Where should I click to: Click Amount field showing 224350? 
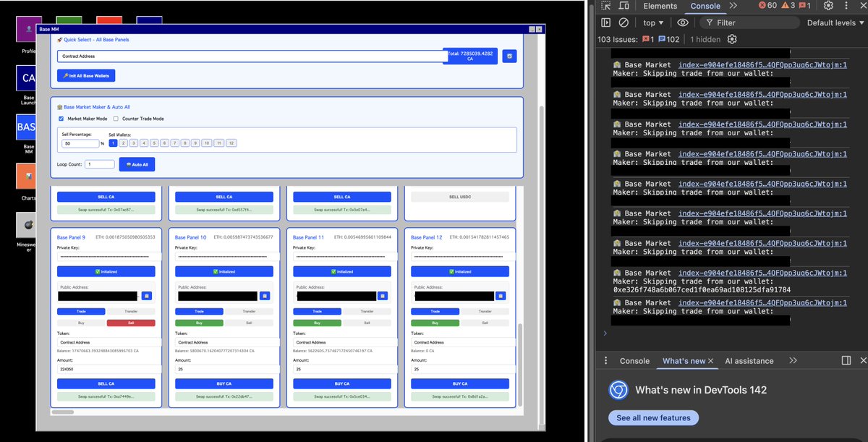click(x=106, y=369)
